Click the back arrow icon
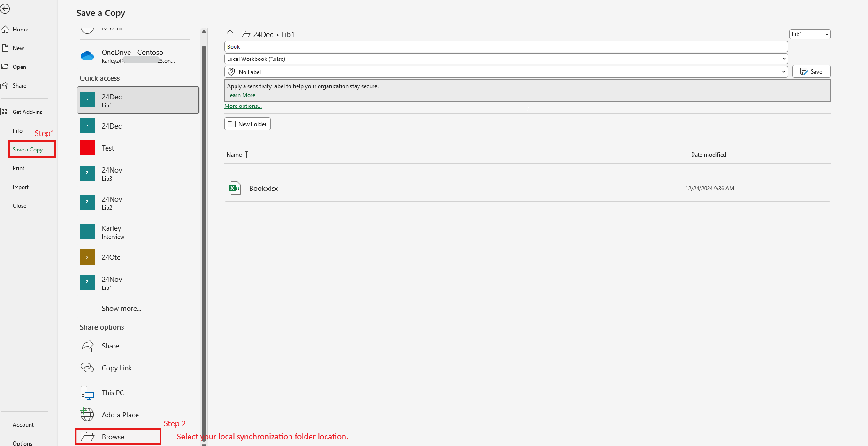Viewport: 868px width, 446px height. tap(5, 9)
